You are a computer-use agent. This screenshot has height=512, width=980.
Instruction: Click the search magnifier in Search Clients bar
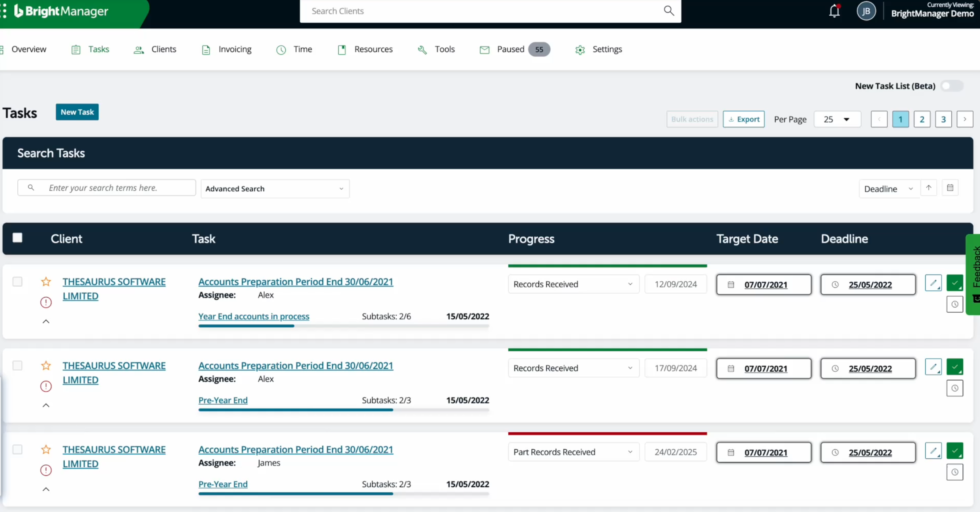tap(668, 11)
